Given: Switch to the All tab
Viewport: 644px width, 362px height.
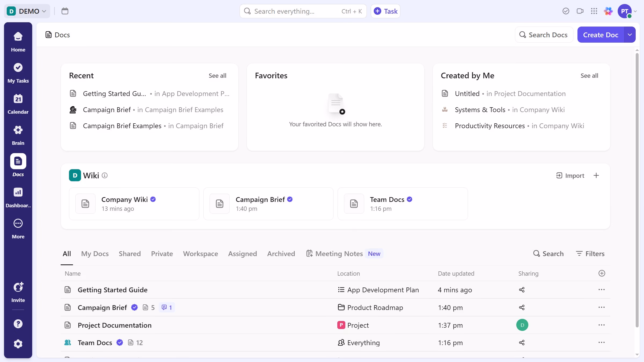Looking at the screenshot, I should coord(67,254).
